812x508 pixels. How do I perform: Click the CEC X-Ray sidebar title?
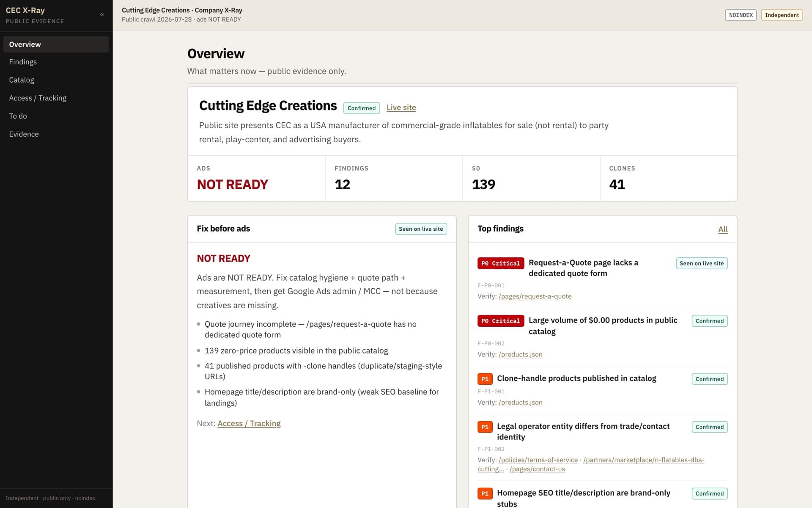(x=25, y=10)
